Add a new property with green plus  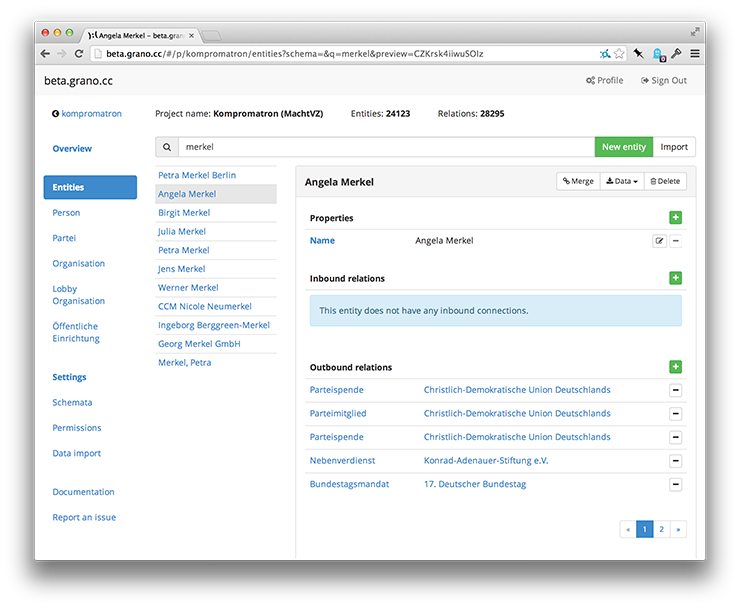coord(675,218)
